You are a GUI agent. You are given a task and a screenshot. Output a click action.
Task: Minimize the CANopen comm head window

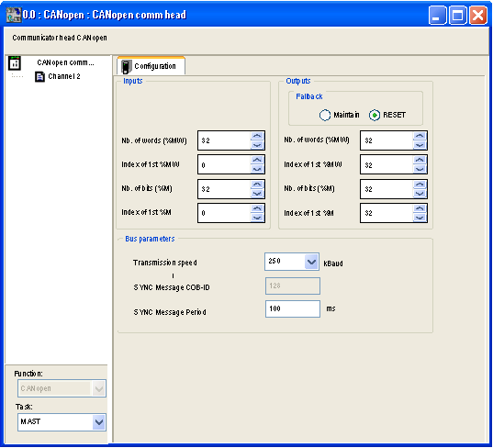coord(437,15)
